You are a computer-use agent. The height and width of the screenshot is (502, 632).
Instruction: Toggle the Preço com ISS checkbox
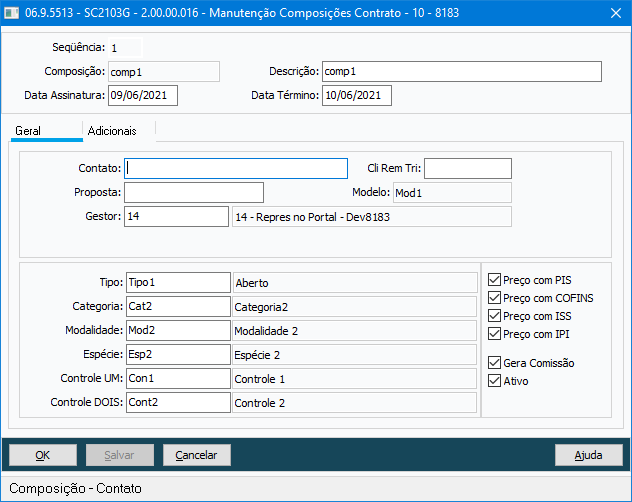coord(494,316)
